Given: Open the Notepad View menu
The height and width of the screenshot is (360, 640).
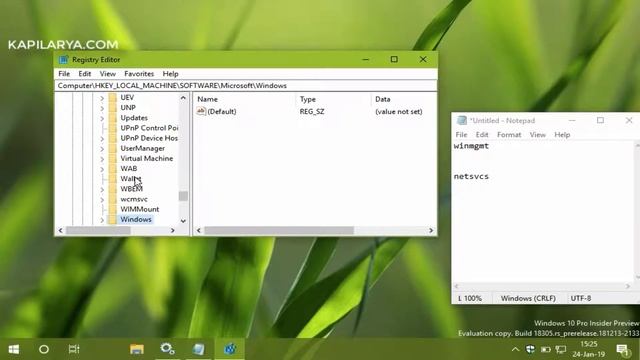Looking at the screenshot, I should [538, 135].
